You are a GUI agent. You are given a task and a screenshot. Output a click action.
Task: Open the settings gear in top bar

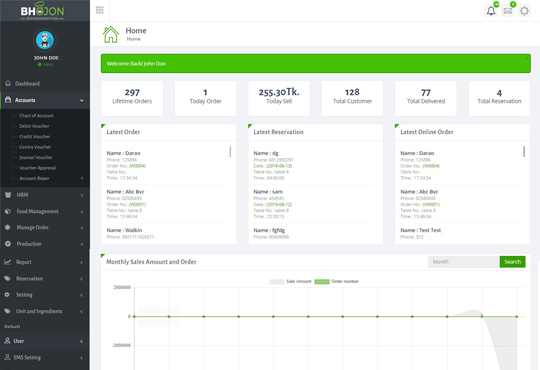pos(524,11)
